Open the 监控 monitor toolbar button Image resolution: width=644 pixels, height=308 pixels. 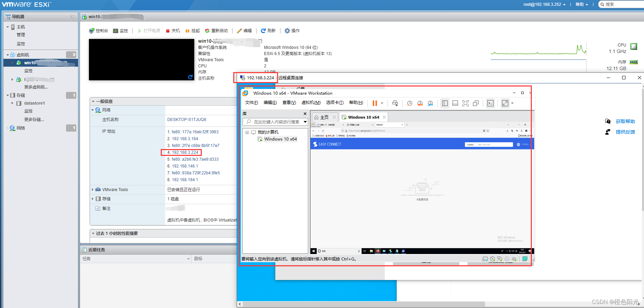click(x=120, y=31)
